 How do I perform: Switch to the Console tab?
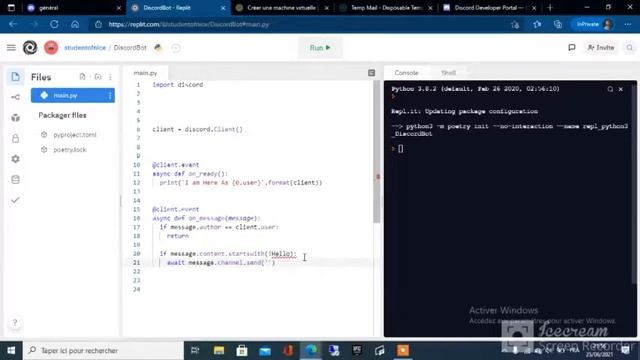point(406,73)
